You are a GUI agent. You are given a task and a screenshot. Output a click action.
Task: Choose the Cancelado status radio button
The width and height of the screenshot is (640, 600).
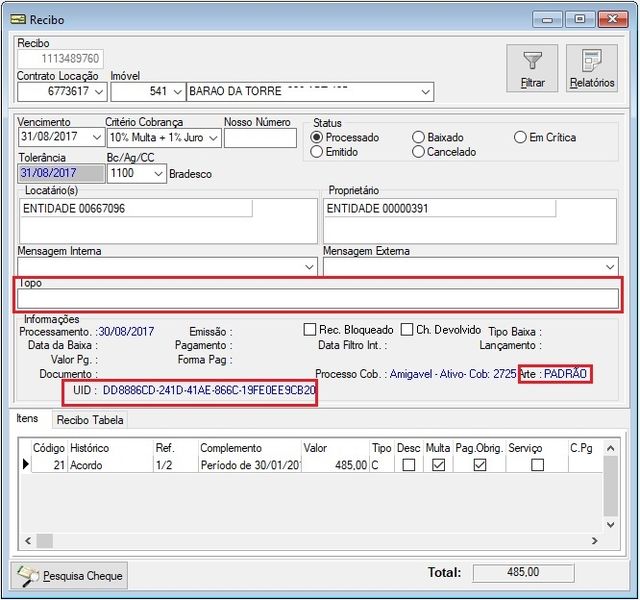pos(418,152)
